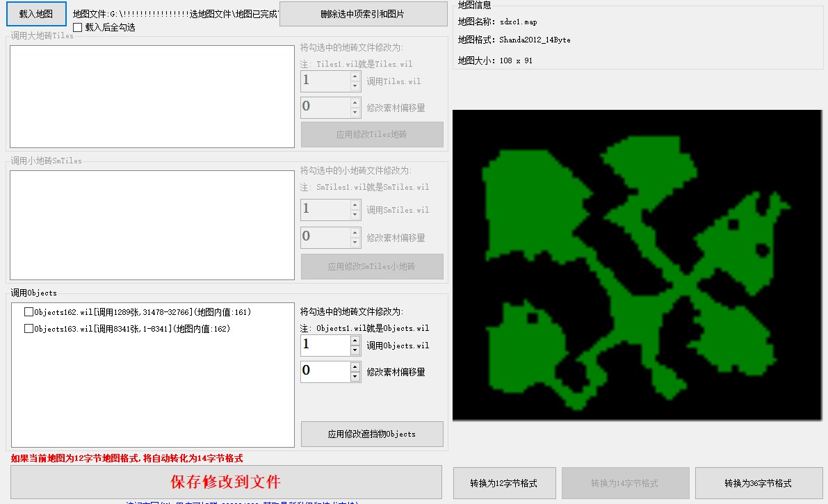Viewport: 828px width, 504px height.
Task: Increase 调用Objects.wil value with up arrow
Action: click(355, 341)
